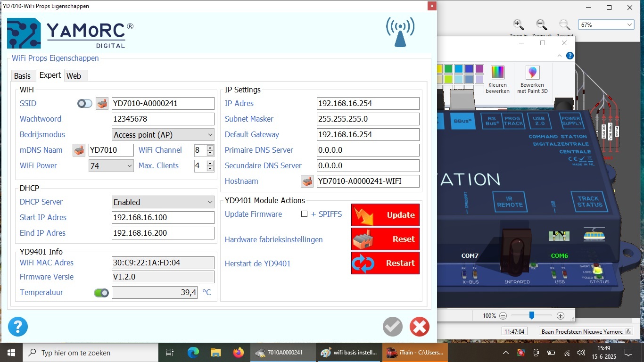Switch to the Basis tab

pos(22,76)
